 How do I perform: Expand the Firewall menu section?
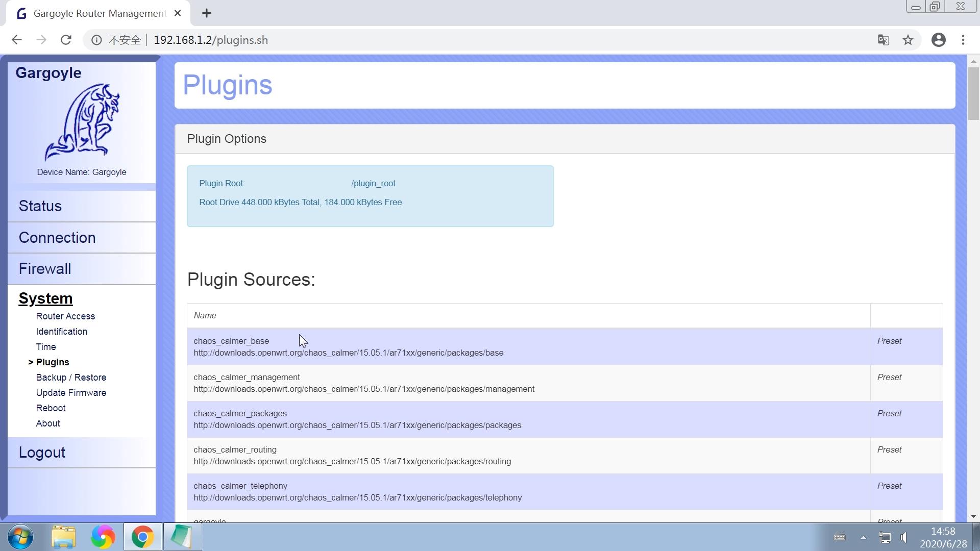pyautogui.click(x=45, y=269)
